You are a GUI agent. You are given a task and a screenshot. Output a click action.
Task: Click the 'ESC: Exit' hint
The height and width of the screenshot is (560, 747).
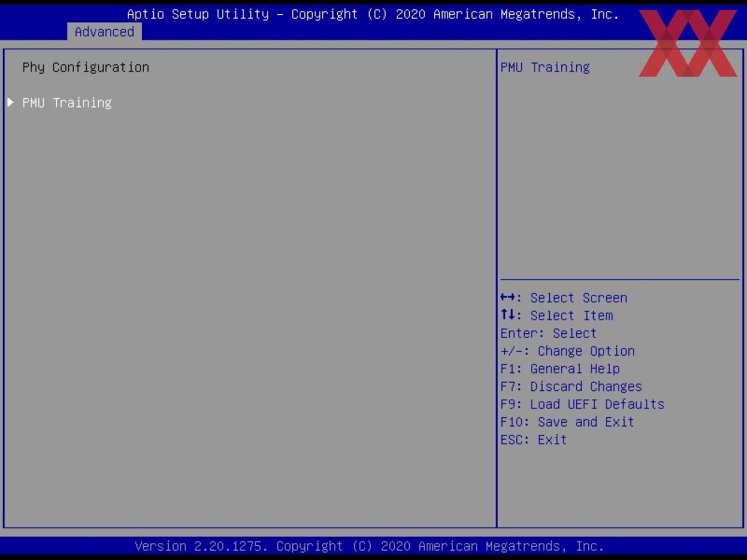pyautogui.click(x=533, y=440)
